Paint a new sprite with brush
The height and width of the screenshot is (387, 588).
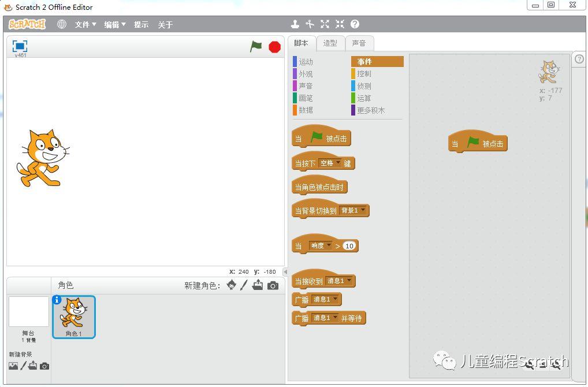pyautogui.click(x=244, y=285)
